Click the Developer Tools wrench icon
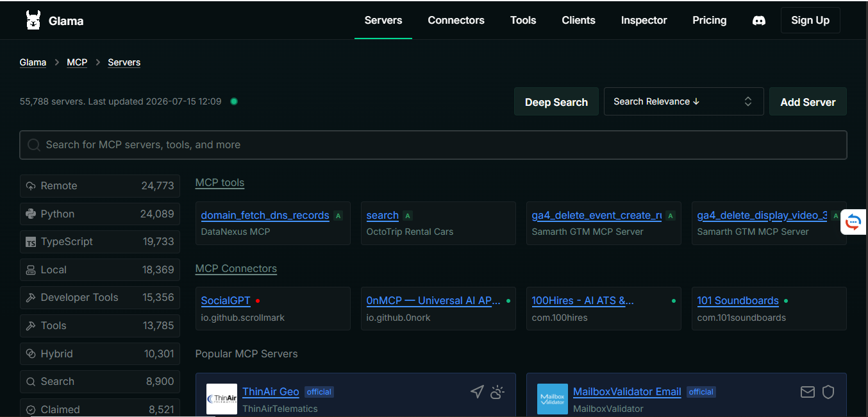Screen dimensions: 868x417 (31, 298)
